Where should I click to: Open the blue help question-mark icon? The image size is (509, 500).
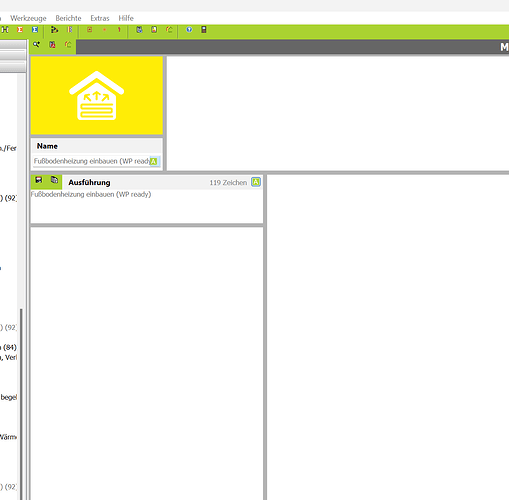pyautogui.click(x=189, y=30)
